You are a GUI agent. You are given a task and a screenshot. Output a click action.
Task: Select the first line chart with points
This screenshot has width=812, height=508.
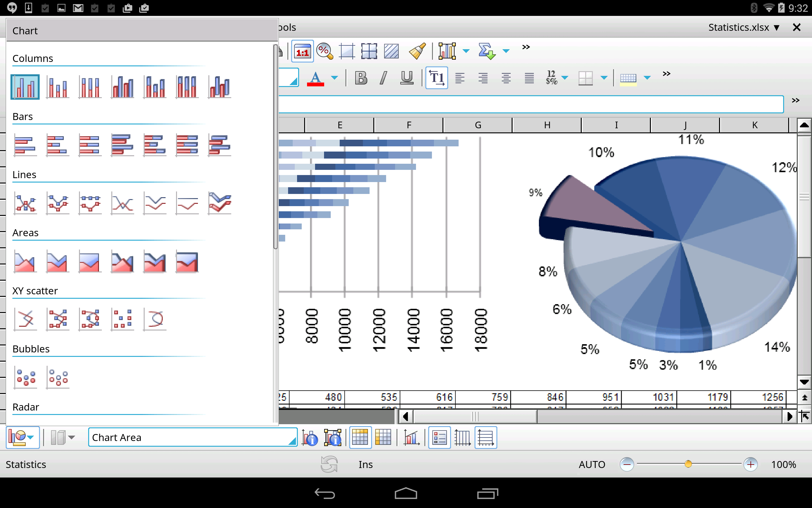(25, 203)
